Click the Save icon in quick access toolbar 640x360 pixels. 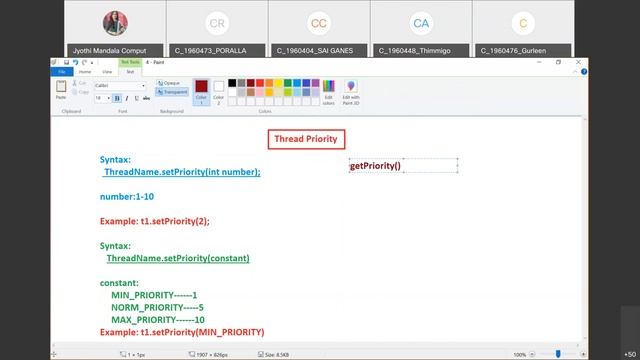pos(66,62)
